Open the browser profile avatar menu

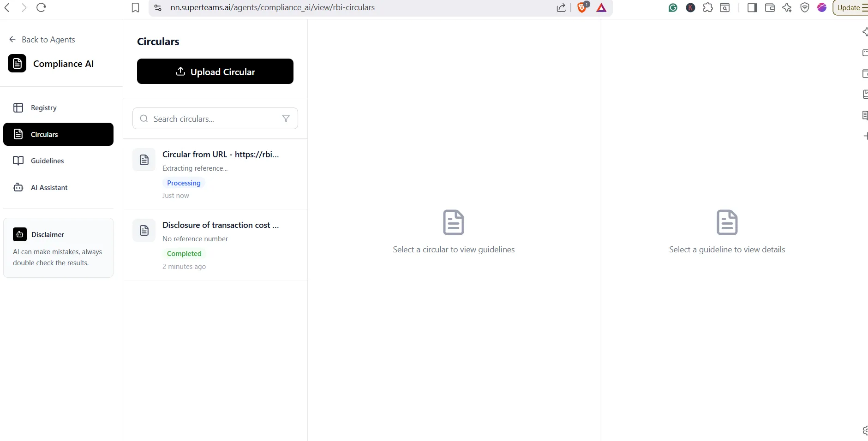(x=822, y=7)
